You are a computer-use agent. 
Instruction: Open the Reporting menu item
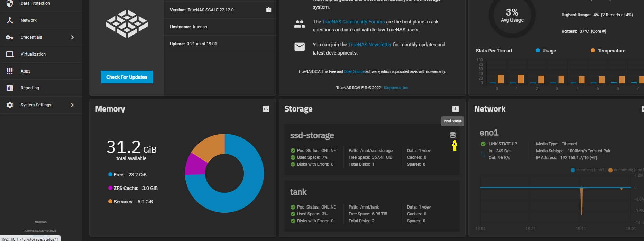(30, 88)
